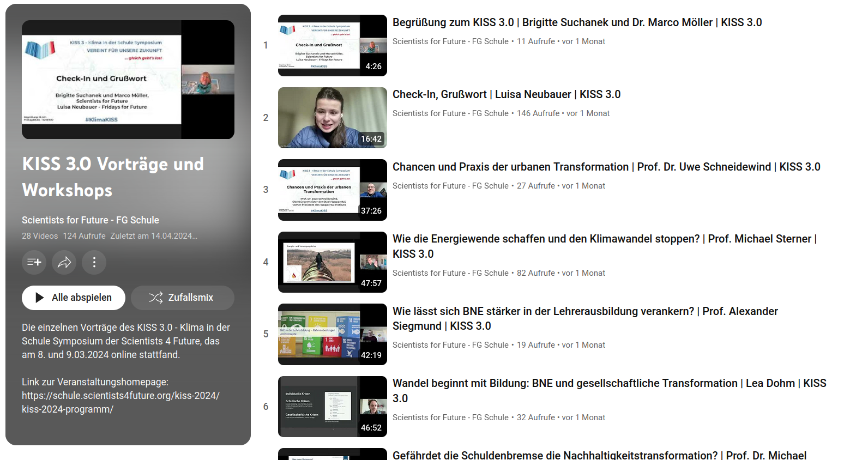The image size is (868, 460).
Task: Start the Zufallsmix shuffle button
Action: 183,298
